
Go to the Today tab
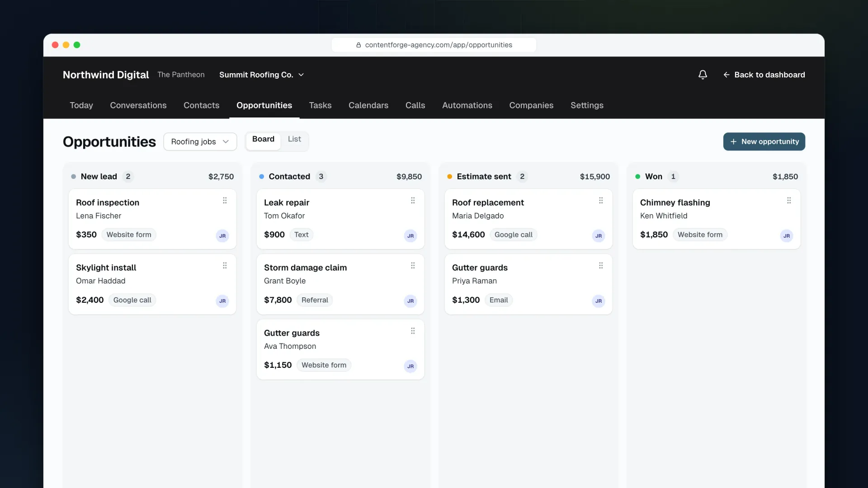81,105
